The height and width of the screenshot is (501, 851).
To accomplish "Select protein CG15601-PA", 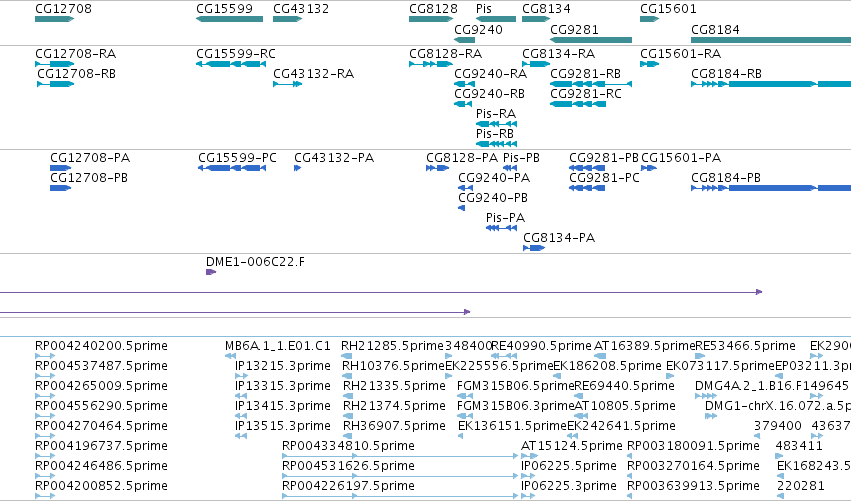I will coord(649,168).
